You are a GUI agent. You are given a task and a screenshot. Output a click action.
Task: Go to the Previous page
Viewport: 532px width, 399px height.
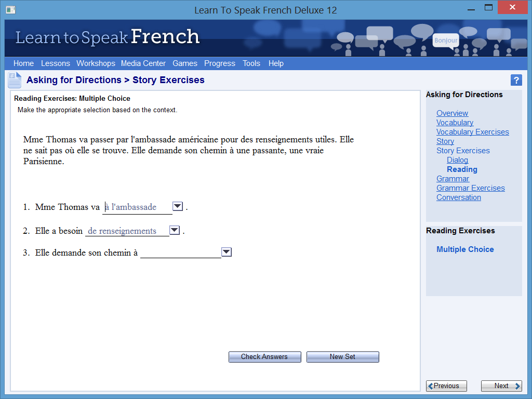click(x=446, y=386)
